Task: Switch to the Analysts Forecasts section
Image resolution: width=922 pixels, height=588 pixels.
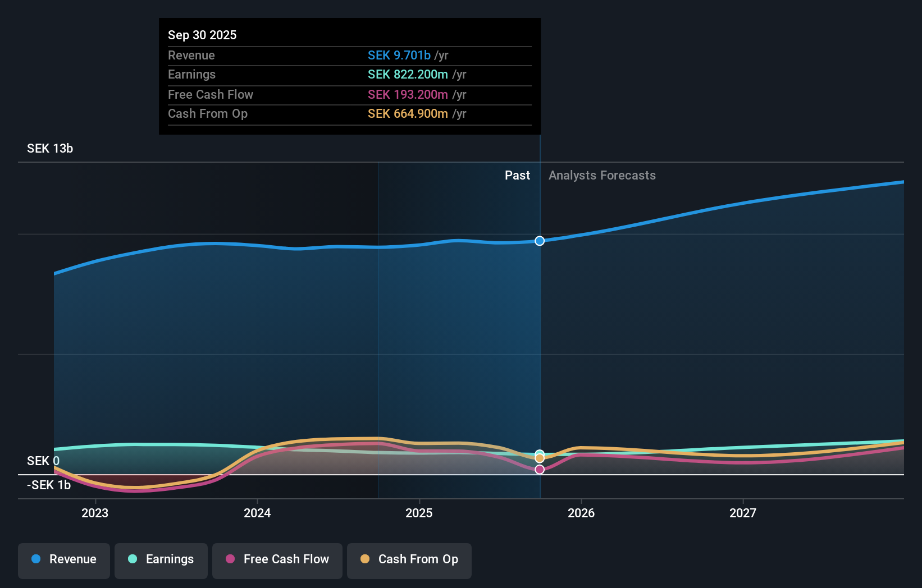Action: pos(602,175)
